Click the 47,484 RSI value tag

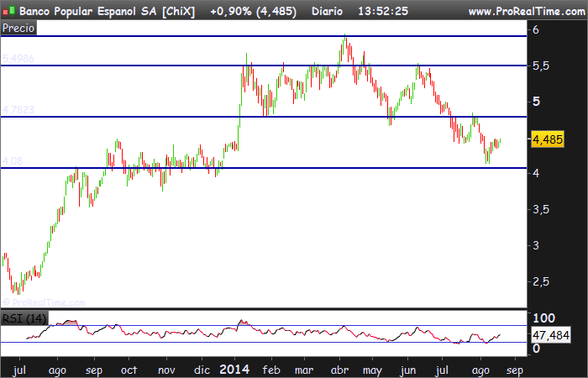(550, 335)
